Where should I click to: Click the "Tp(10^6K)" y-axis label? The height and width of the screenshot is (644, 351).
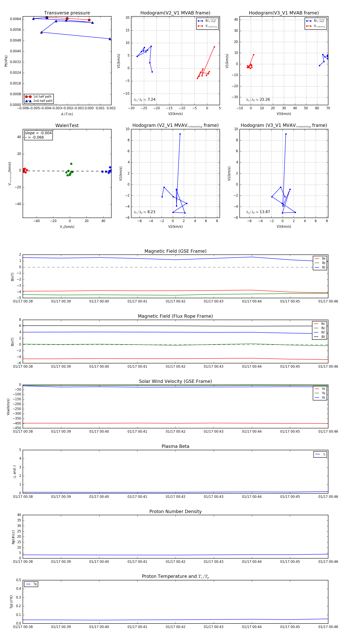[11, 602]
